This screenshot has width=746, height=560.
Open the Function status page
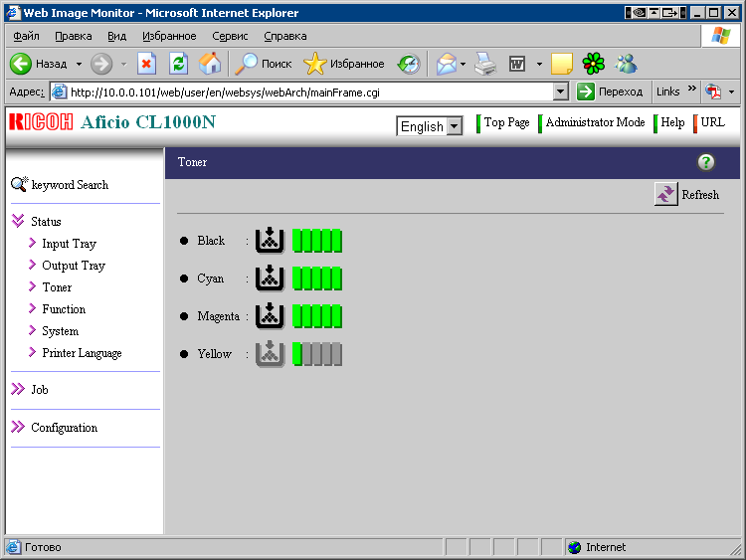[64, 309]
